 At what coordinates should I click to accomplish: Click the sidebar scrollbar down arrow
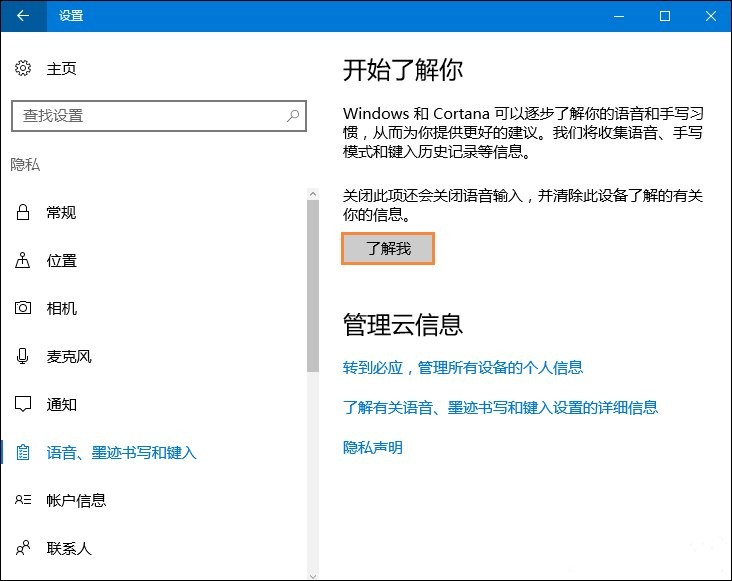tap(313, 575)
